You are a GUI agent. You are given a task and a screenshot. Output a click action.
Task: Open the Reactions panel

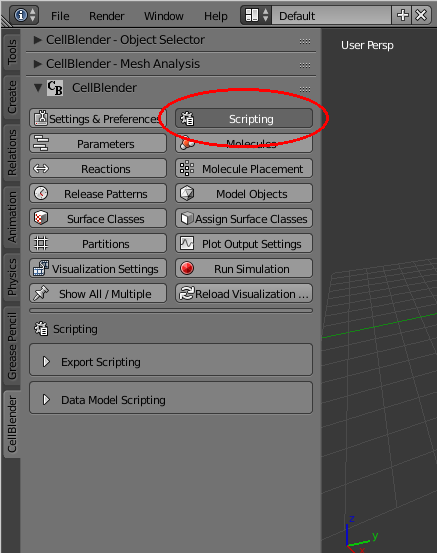98,169
